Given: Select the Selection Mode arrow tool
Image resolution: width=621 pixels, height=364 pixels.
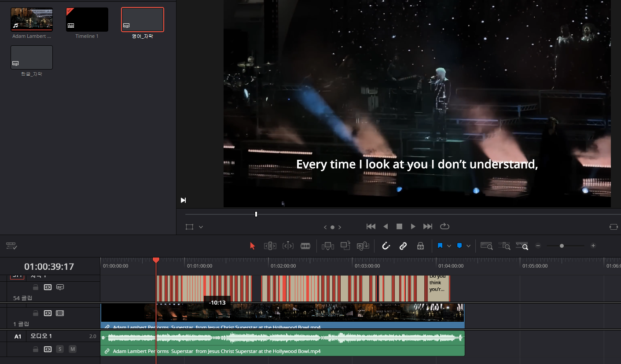Looking at the screenshot, I should coord(253,246).
